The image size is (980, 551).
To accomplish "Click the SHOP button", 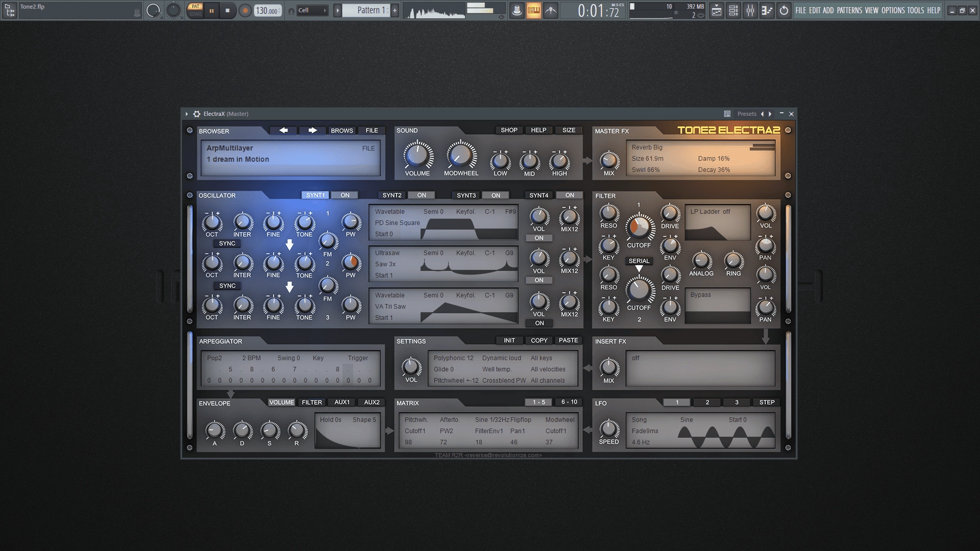I will [x=509, y=130].
